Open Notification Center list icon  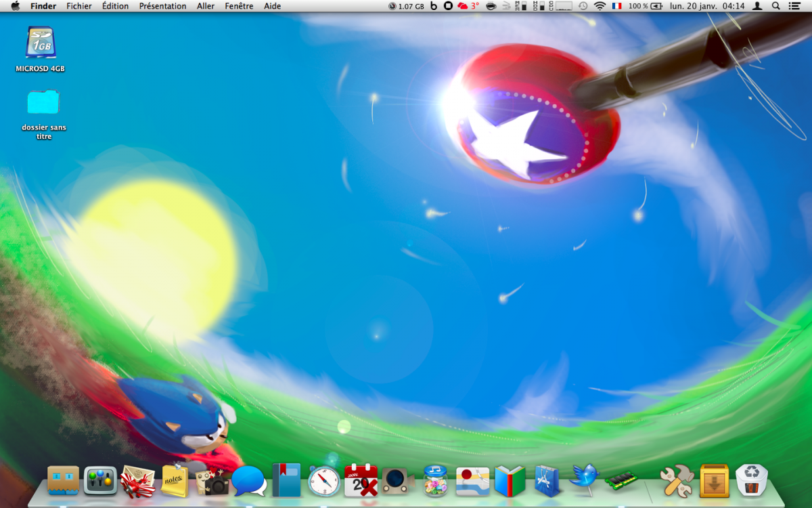click(794, 6)
